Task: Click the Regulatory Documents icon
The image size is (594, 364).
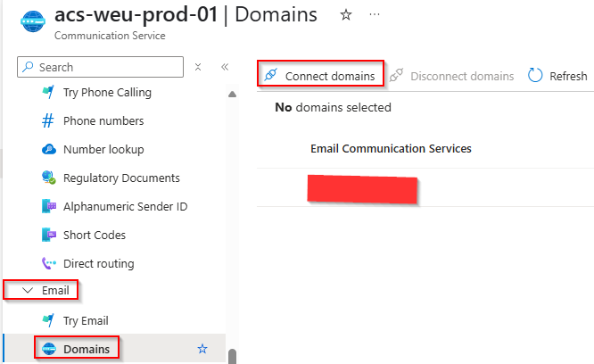Action: tap(48, 178)
